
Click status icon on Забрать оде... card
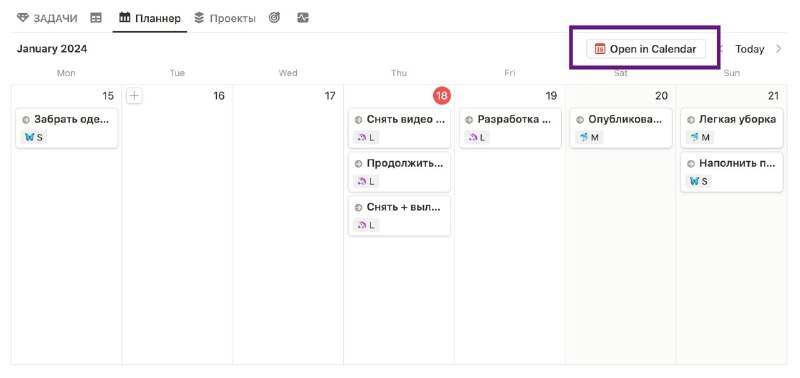[26, 120]
